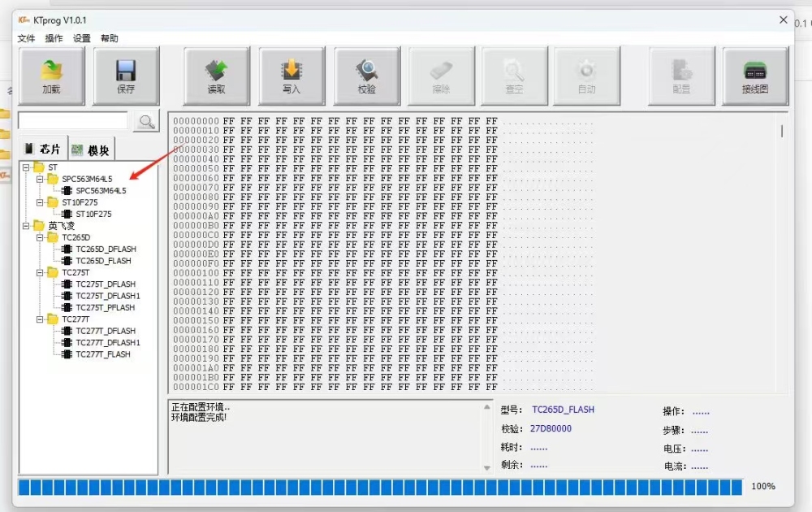Open the 接线图 wiring diagram icon

click(756, 75)
